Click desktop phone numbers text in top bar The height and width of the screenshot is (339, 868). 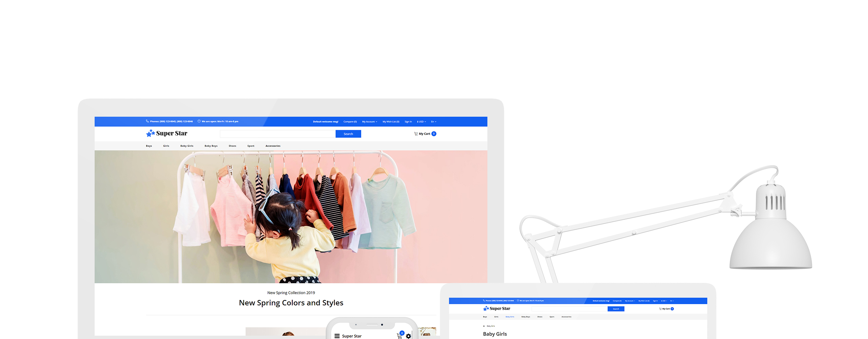point(171,121)
